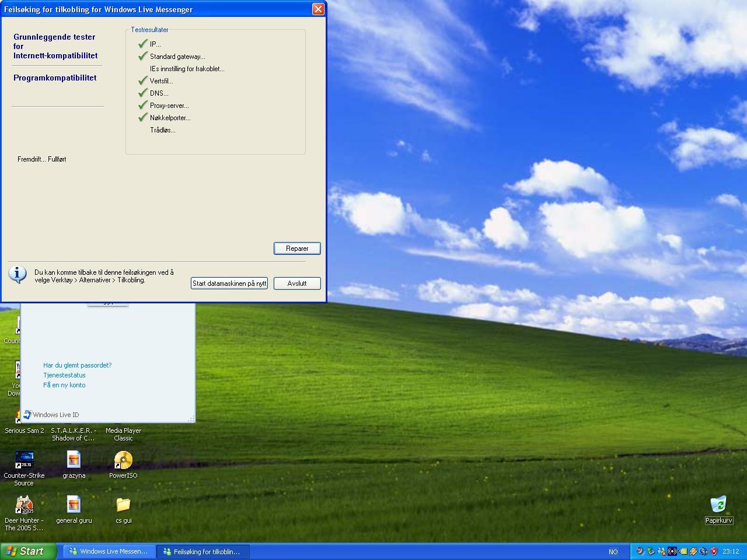Click the 'Standard gateway...' test result

coord(177,57)
